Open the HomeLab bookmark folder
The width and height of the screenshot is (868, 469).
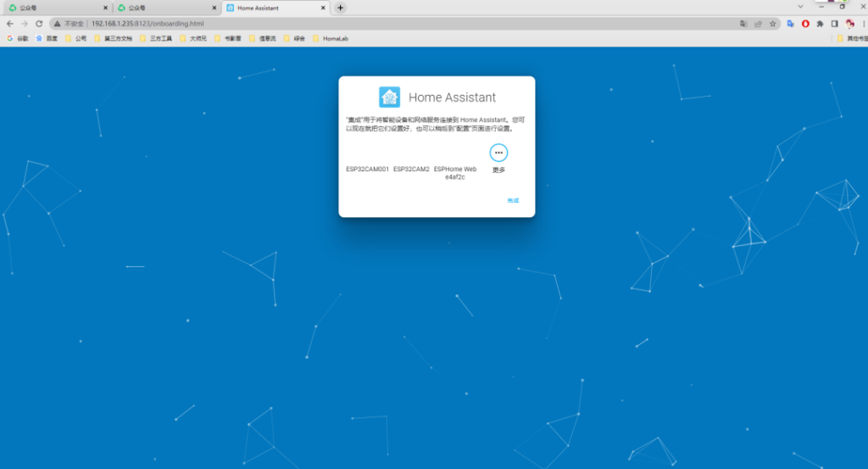click(331, 38)
